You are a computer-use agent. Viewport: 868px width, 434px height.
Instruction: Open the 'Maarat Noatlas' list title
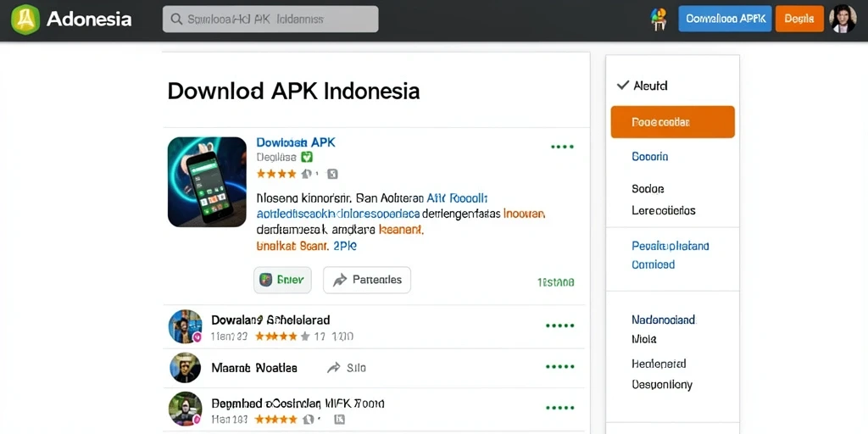click(254, 368)
